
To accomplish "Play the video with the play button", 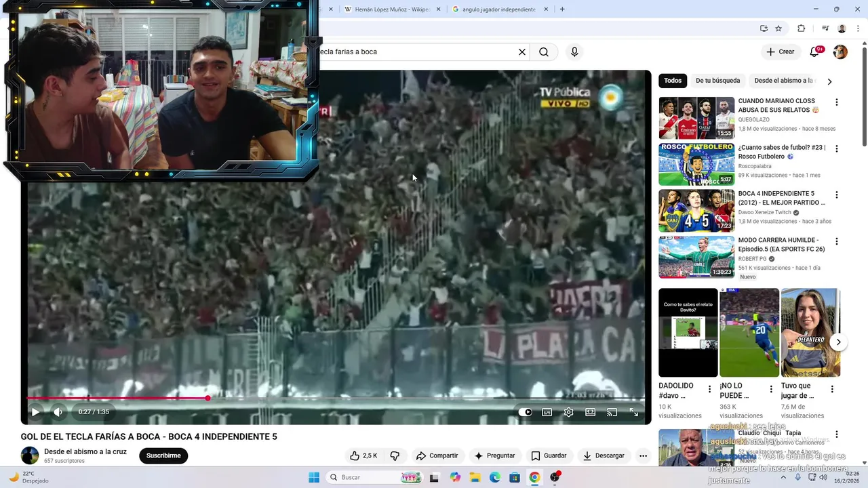I will (x=35, y=411).
